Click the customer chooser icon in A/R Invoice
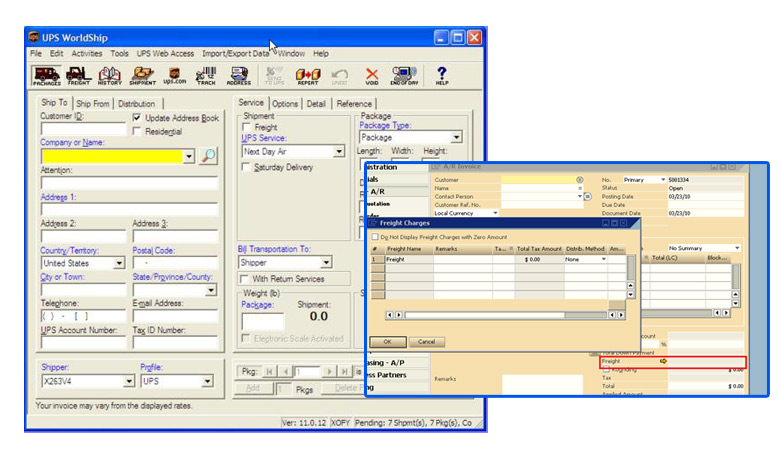 coord(580,180)
